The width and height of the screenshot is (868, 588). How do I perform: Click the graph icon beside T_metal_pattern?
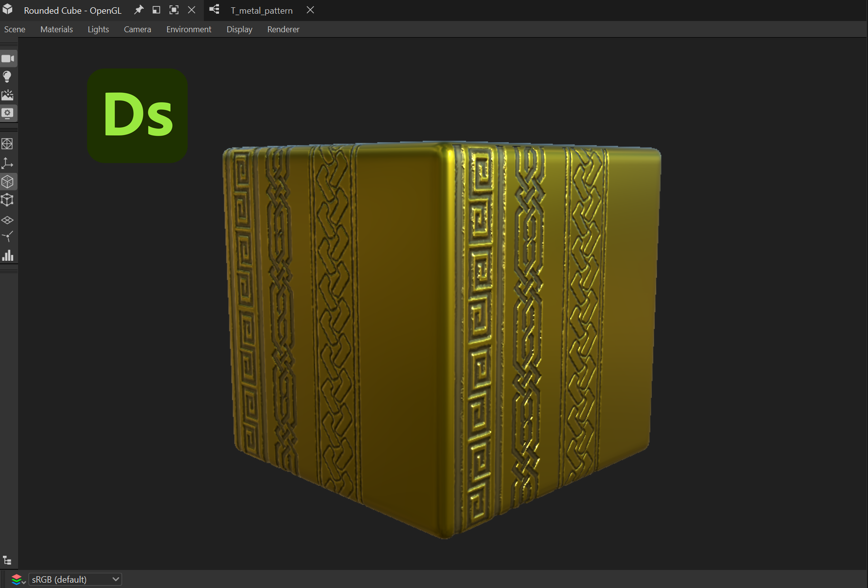214,9
